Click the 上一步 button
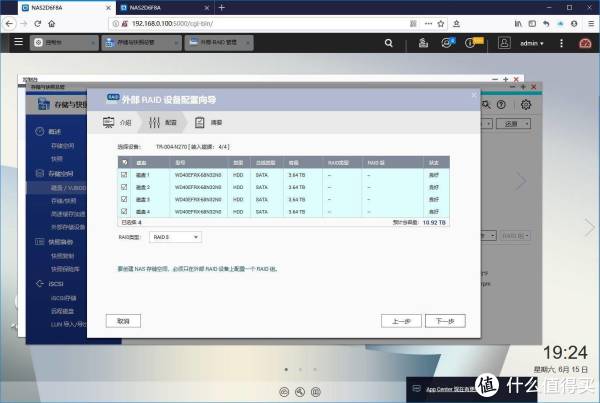The height and width of the screenshot is (403, 600). click(401, 321)
